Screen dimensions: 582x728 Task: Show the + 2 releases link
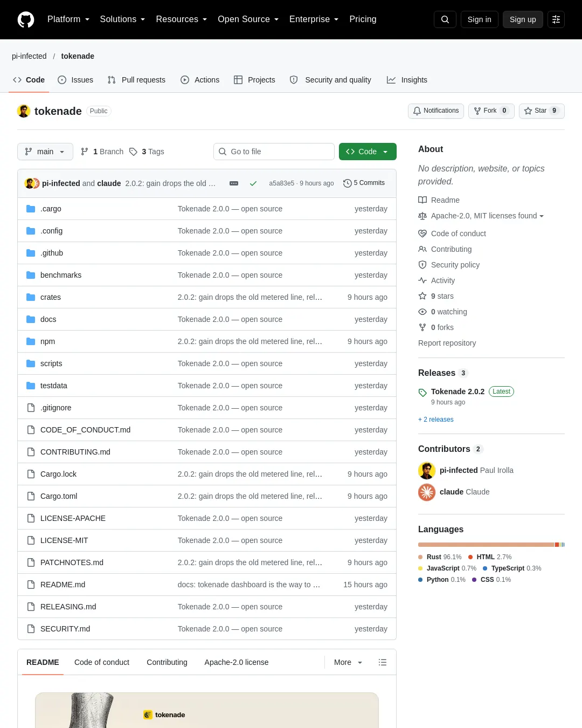pyautogui.click(x=436, y=420)
